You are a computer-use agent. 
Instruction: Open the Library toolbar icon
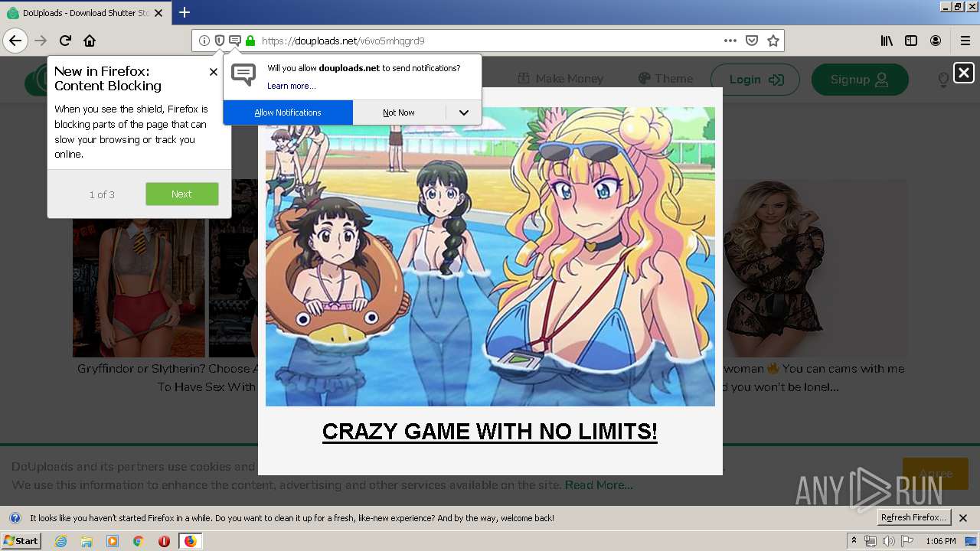pyautogui.click(x=887, y=41)
